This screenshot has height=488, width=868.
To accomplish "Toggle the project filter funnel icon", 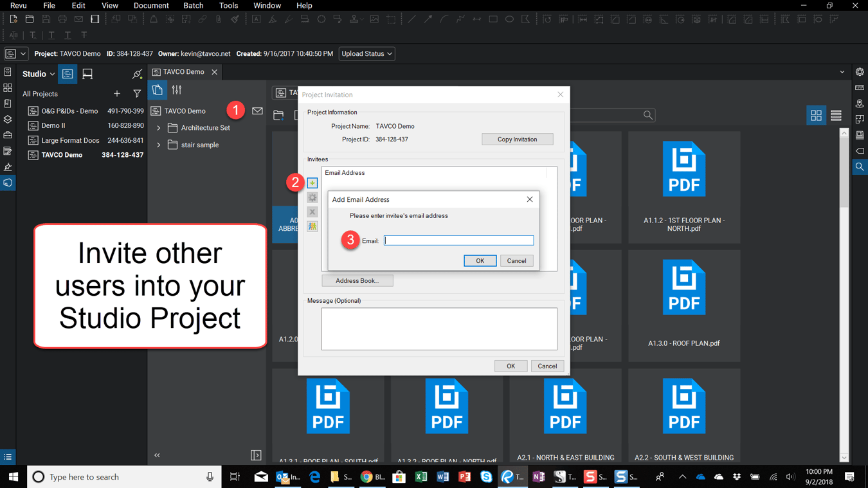I will [x=137, y=93].
